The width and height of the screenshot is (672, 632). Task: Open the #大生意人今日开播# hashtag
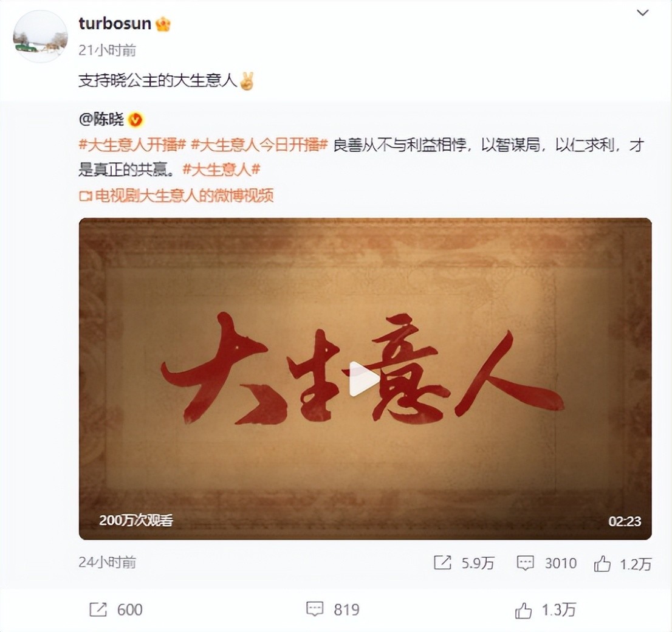coord(259,145)
